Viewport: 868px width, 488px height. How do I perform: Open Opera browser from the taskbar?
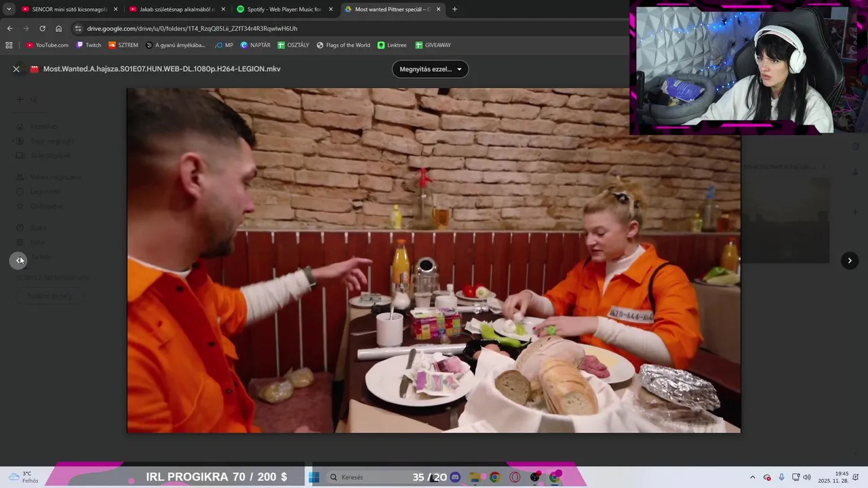(x=515, y=477)
